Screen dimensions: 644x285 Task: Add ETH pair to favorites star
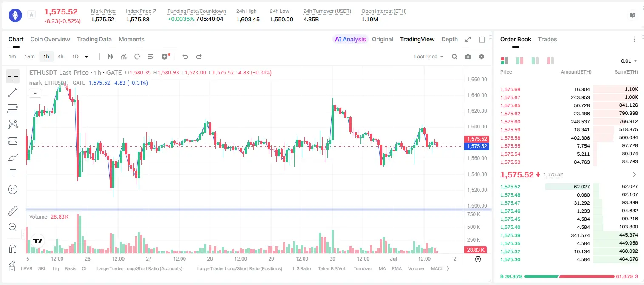31,15
